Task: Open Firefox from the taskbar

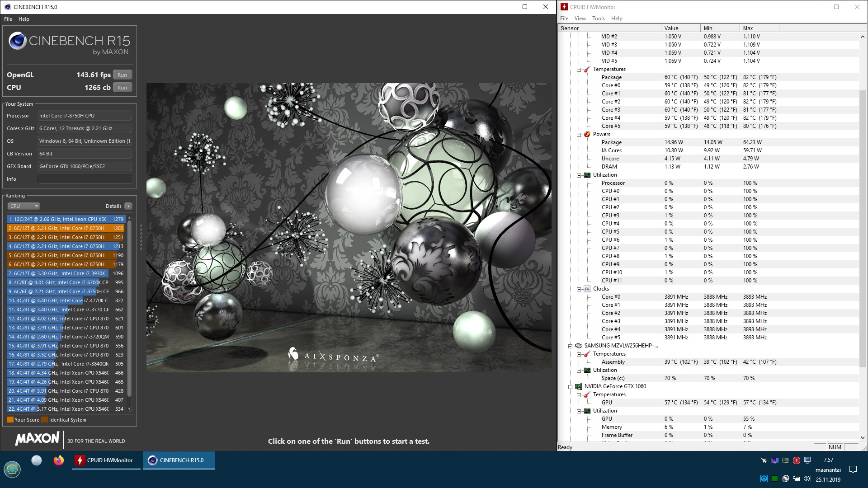Action: point(58,460)
